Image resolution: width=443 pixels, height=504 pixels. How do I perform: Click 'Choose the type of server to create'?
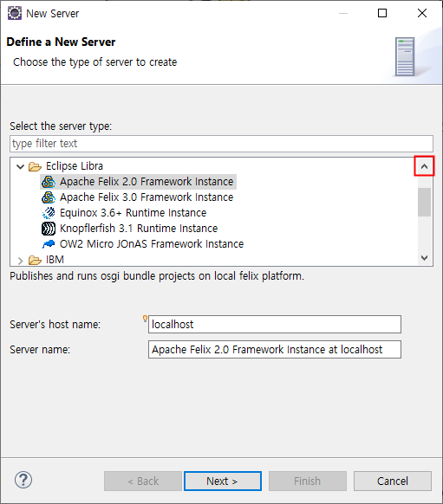(x=94, y=62)
